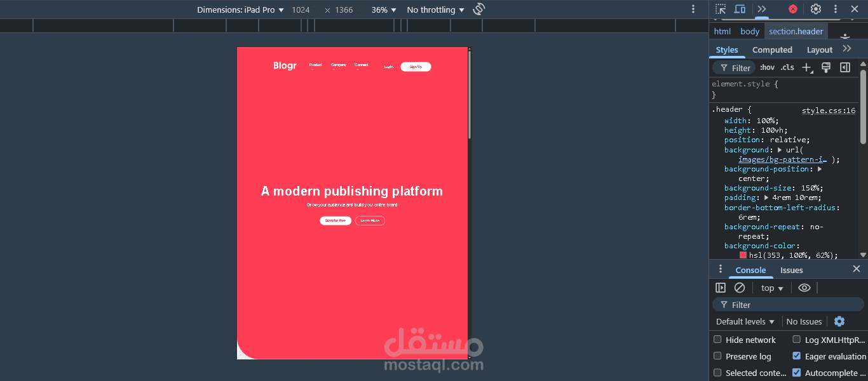Select the body breadcrumb
The image size is (868, 381).
click(750, 31)
